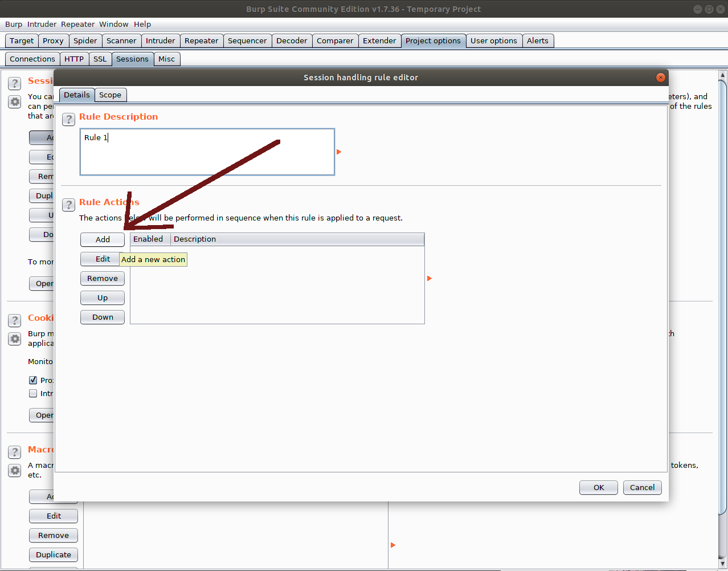Move rule action Up
728x571 pixels.
103,298
